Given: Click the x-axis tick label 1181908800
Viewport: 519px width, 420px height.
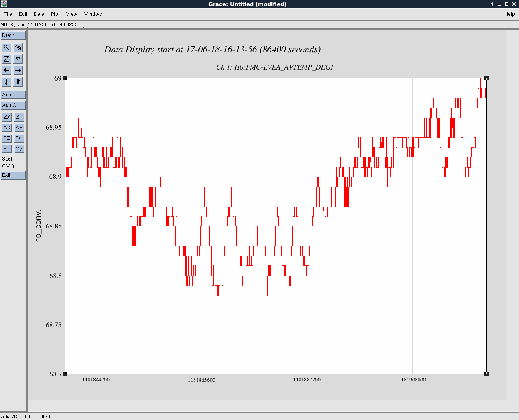Looking at the screenshot, I should (x=412, y=380).
